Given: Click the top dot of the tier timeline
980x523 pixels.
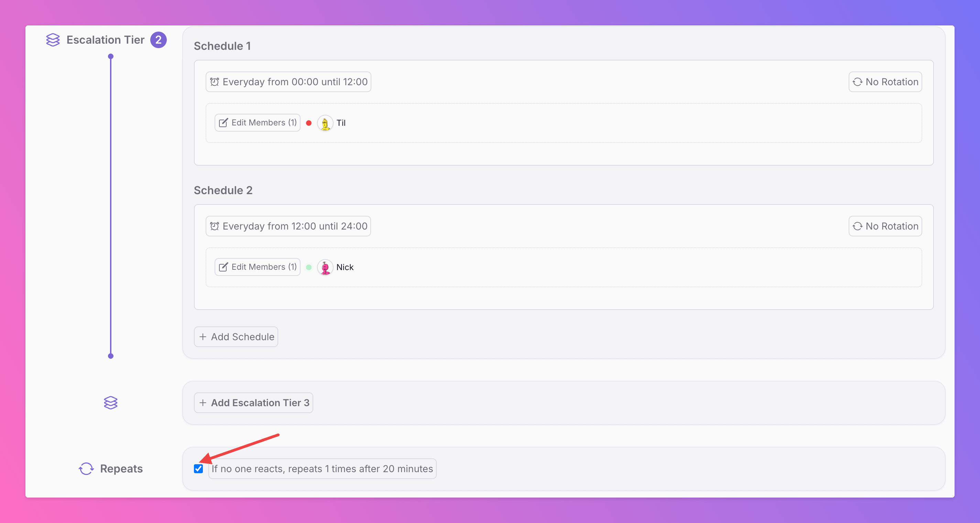Looking at the screenshot, I should coord(111,57).
